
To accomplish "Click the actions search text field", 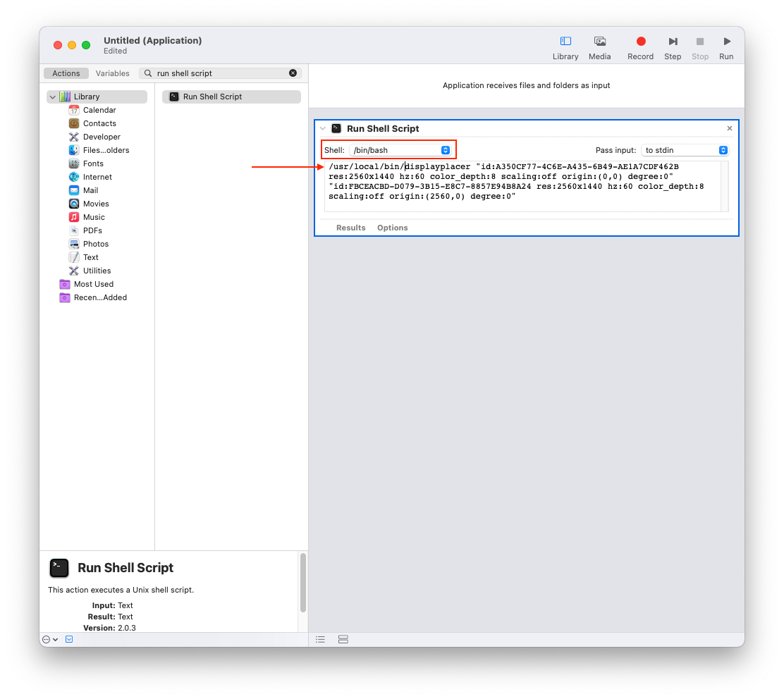I will point(221,73).
